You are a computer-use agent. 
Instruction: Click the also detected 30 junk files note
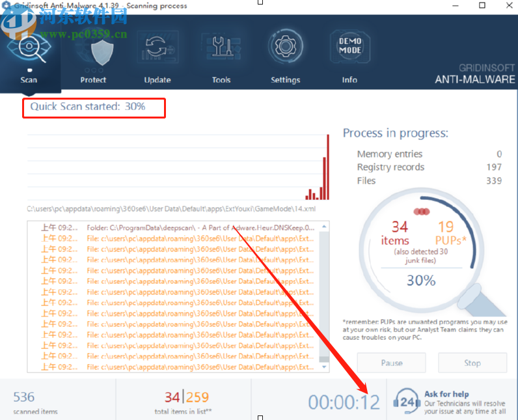pyautogui.click(x=420, y=256)
